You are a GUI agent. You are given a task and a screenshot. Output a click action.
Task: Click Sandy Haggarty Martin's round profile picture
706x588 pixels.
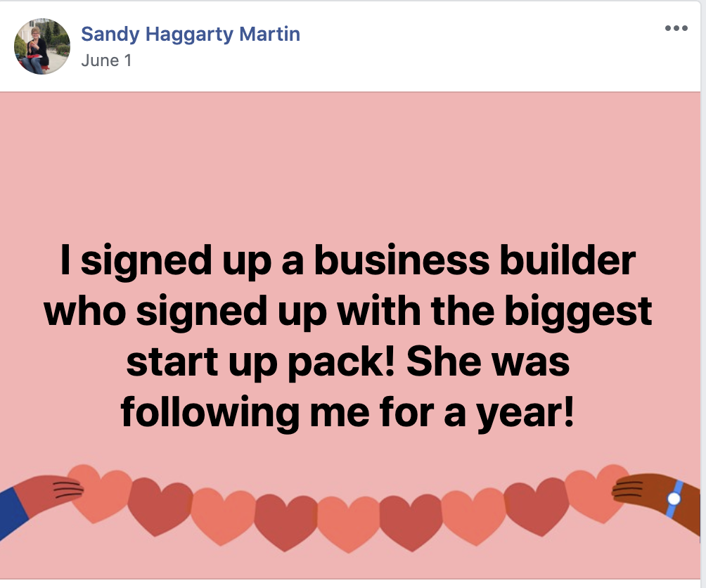[42, 46]
